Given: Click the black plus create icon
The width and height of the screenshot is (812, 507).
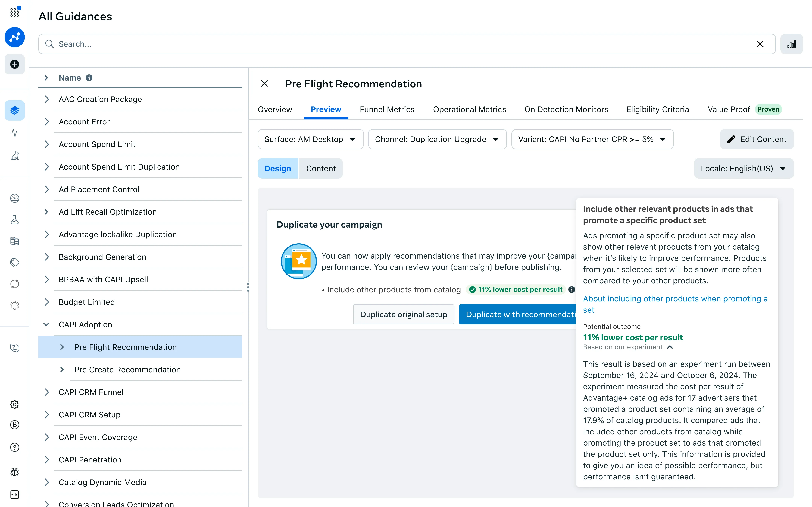Looking at the screenshot, I should tap(14, 64).
